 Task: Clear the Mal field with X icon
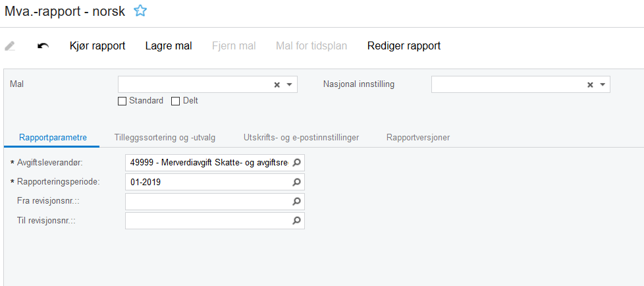tap(277, 84)
